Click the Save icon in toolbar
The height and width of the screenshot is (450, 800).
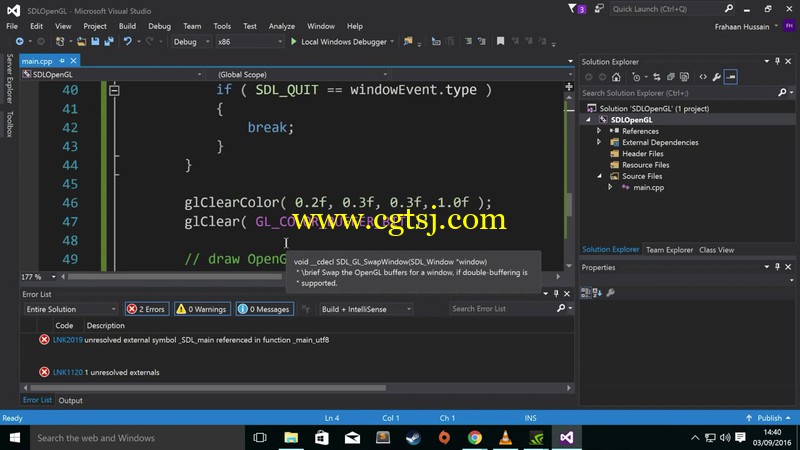click(x=95, y=41)
